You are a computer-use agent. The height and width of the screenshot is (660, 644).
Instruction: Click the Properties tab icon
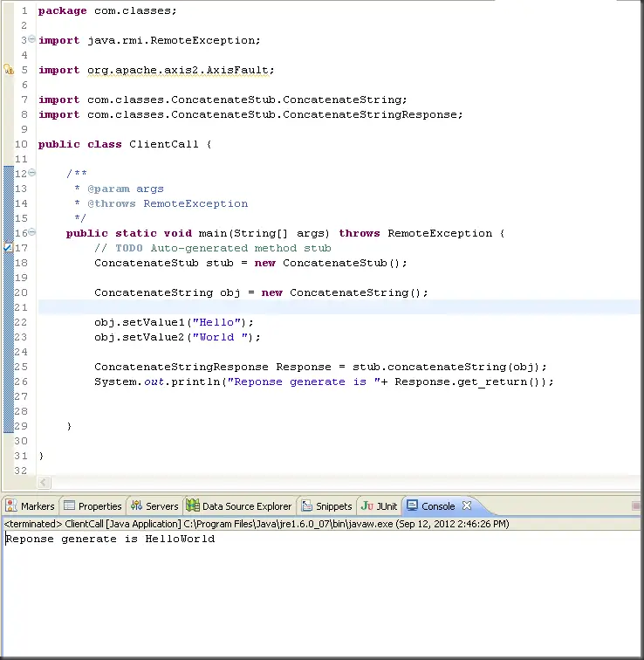coord(69,505)
